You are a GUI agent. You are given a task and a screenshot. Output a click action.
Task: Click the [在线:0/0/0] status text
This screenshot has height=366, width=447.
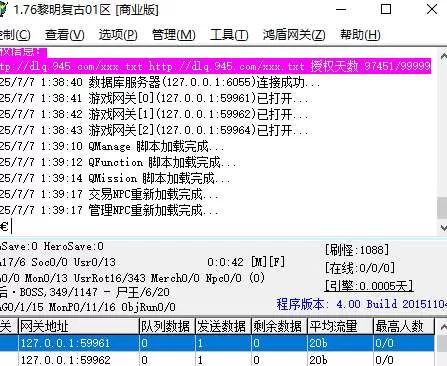(x=360, y=268)
